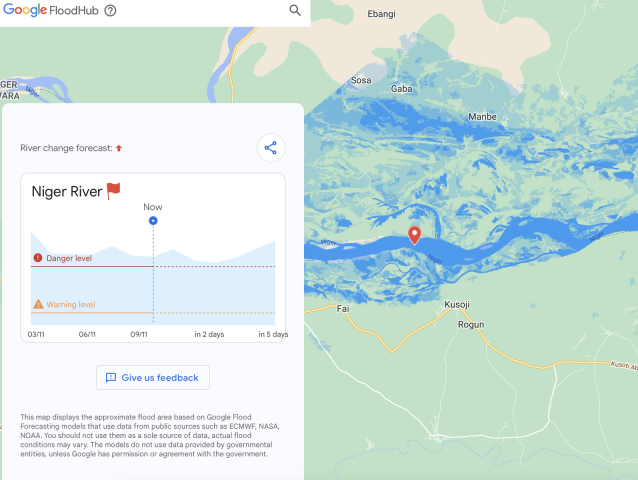
Task: Click the Ebangi place label on map
Action: coord(381,14)
